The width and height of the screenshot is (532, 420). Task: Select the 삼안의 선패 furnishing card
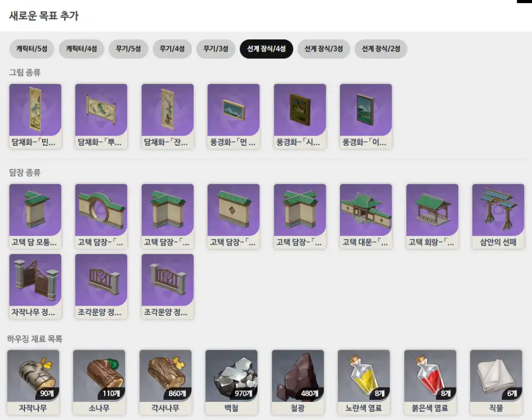pos(498,216)
